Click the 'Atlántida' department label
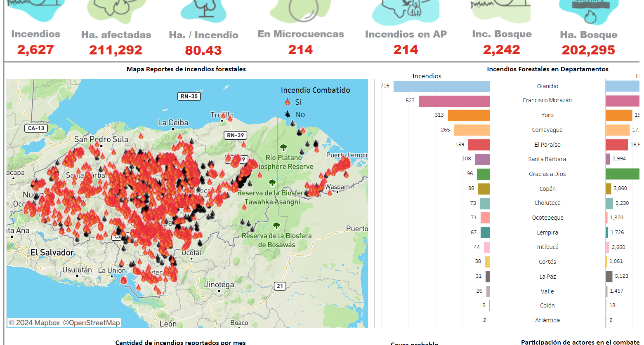 [547, 320]
